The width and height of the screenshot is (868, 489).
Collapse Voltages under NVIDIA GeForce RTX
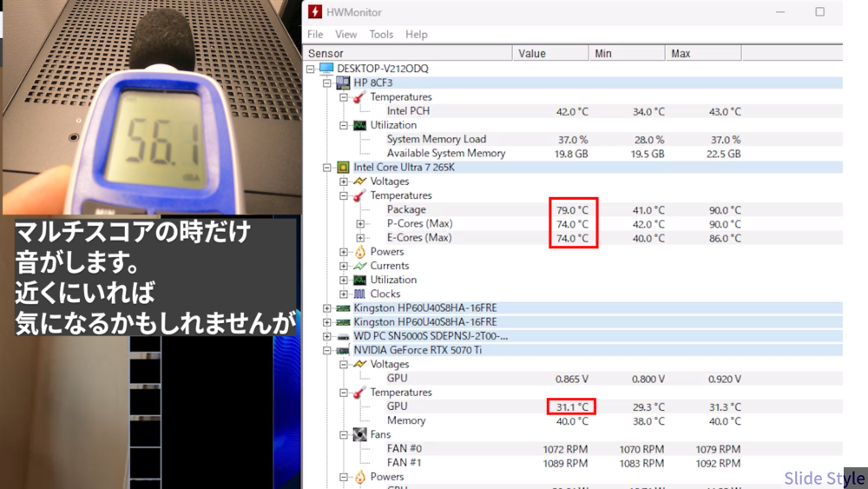(x=344, y=365)
